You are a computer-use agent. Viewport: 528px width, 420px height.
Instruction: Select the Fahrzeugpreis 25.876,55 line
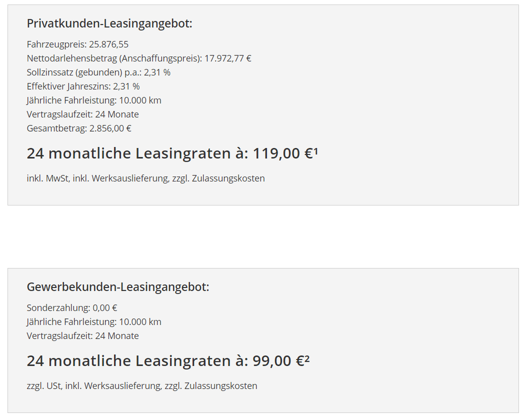pyautogui.click(x=77, y=44)
